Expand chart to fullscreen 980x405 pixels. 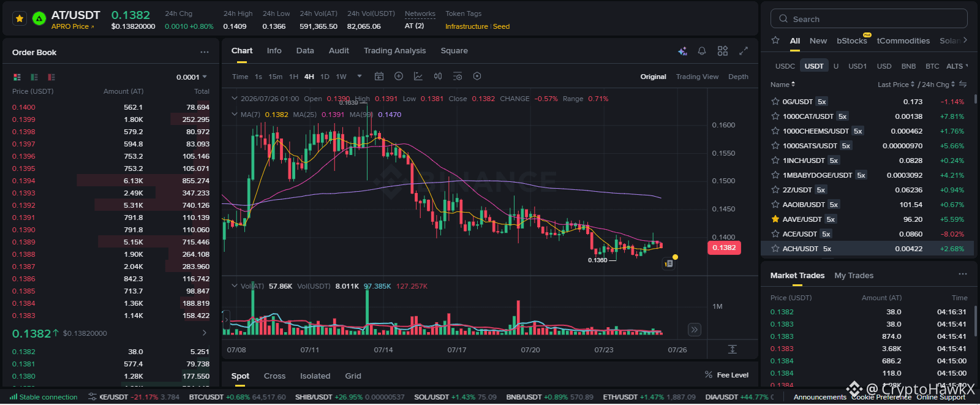pyautogui.click(x=744, y=51)
